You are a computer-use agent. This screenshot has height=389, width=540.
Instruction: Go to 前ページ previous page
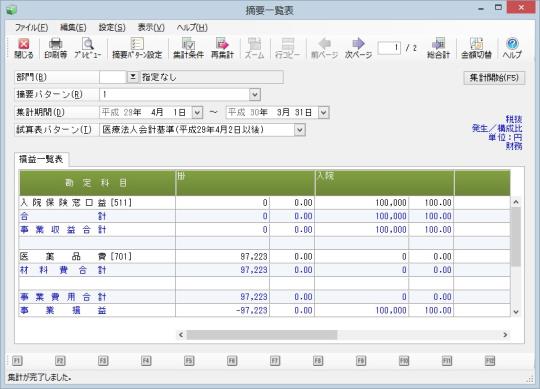324,48
